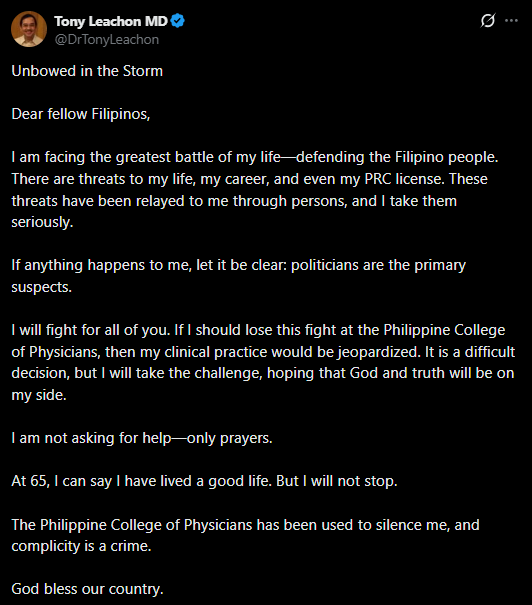532x605 pixels.
Task: Click the line 'If anything happens to me'
Action: coord(238,265)
